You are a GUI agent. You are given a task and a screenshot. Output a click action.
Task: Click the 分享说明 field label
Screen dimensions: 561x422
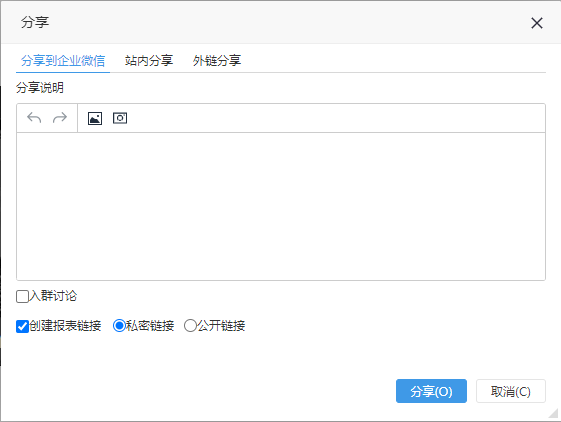click(40, 88)
